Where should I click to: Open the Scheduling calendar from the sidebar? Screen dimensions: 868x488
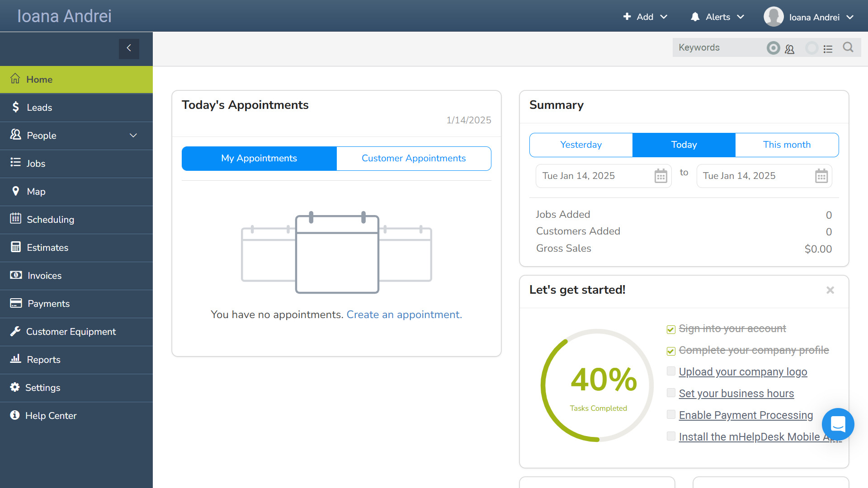50,220
